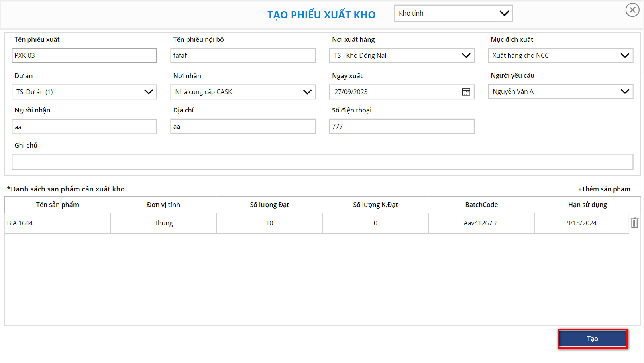Click the Số điện thoại field
Viewport: 644px width, 363px height.
[x=402, y=126]
